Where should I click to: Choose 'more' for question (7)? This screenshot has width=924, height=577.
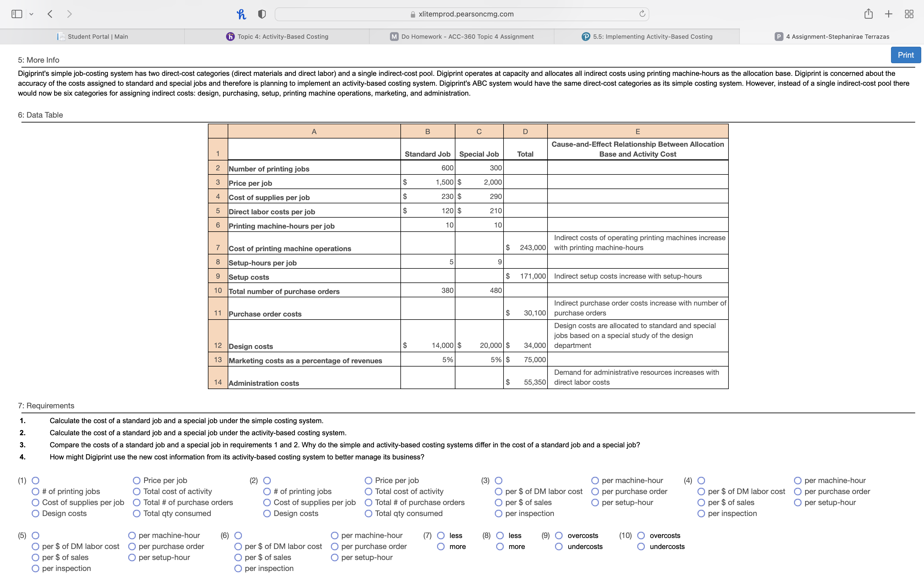pyautogui.click(x=441, y=547)
